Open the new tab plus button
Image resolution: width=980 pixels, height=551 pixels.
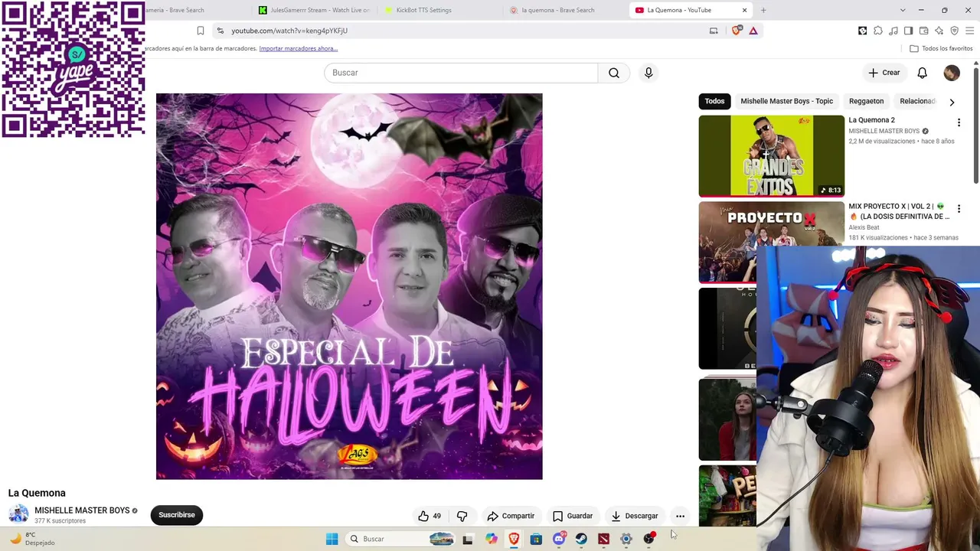click(x=763, y=10)
